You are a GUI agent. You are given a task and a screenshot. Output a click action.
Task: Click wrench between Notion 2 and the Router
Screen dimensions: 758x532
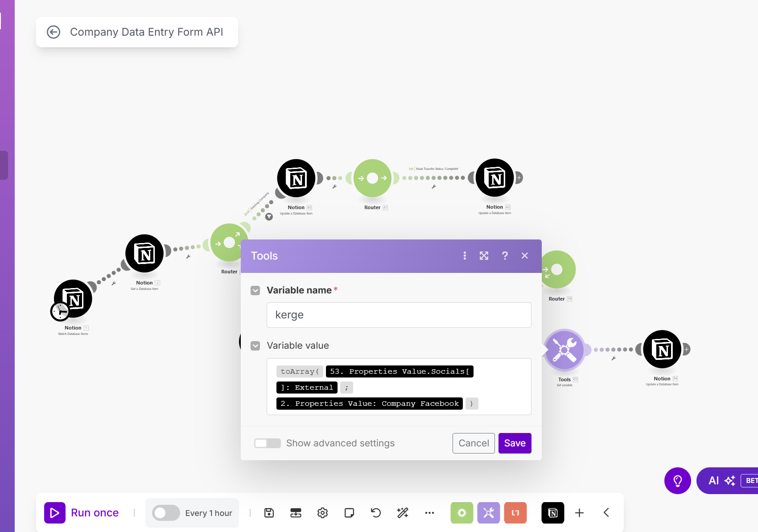coord(188,257)
